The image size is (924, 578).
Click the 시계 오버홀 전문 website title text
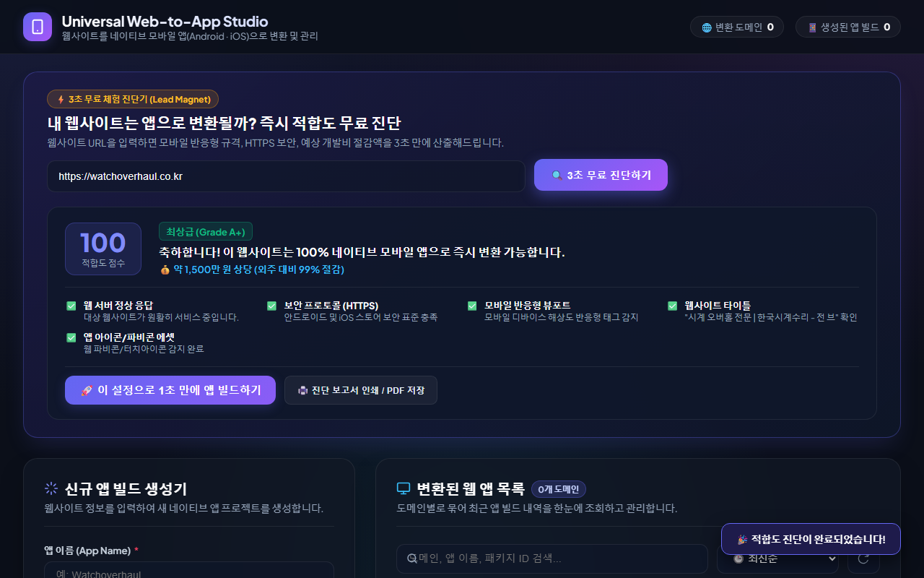771,317
